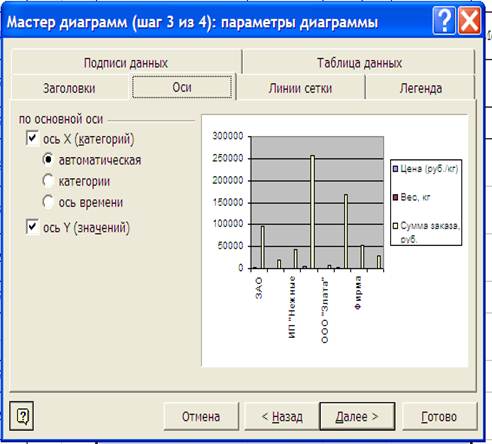
Task: Pick the ось времени radio option
Action: [x=48, y=202]
